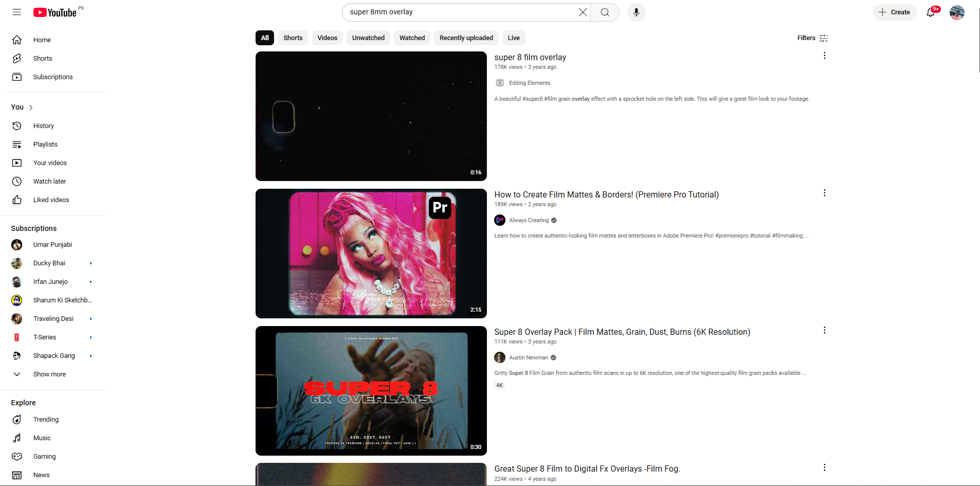Screen dimensions: 980x486
Task: Expand Show more subscriptions
Action: [x=49, y=374]
